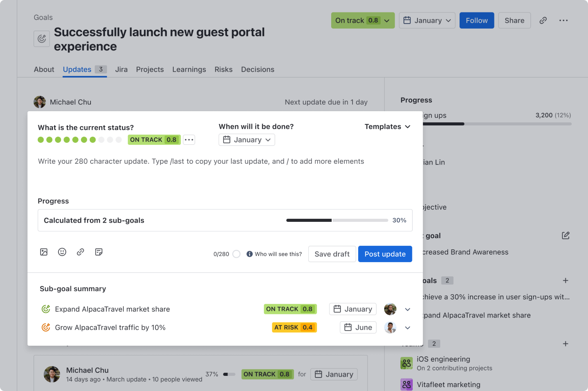Image resolution: width=588 pixels, height=391 pixels.
Task: Copy goal link via chain icon
Action: 543,21
